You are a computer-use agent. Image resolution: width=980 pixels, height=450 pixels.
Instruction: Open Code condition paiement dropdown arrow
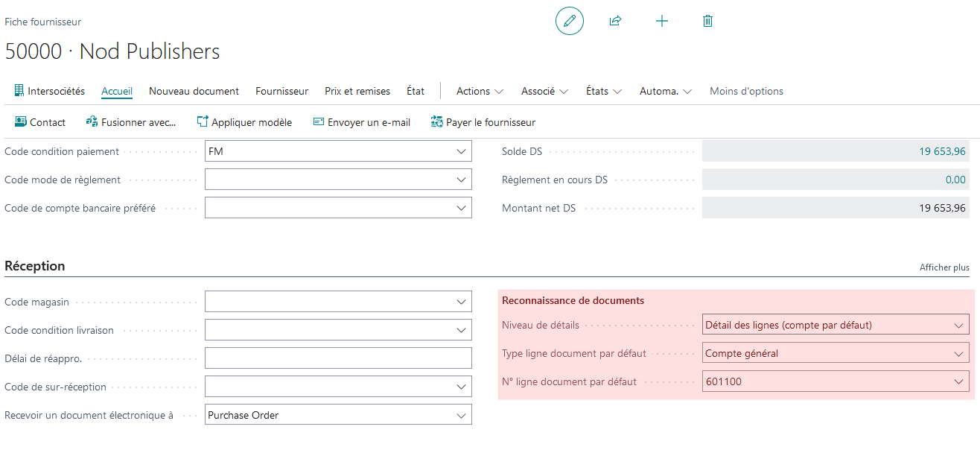(x=461, y=151)
